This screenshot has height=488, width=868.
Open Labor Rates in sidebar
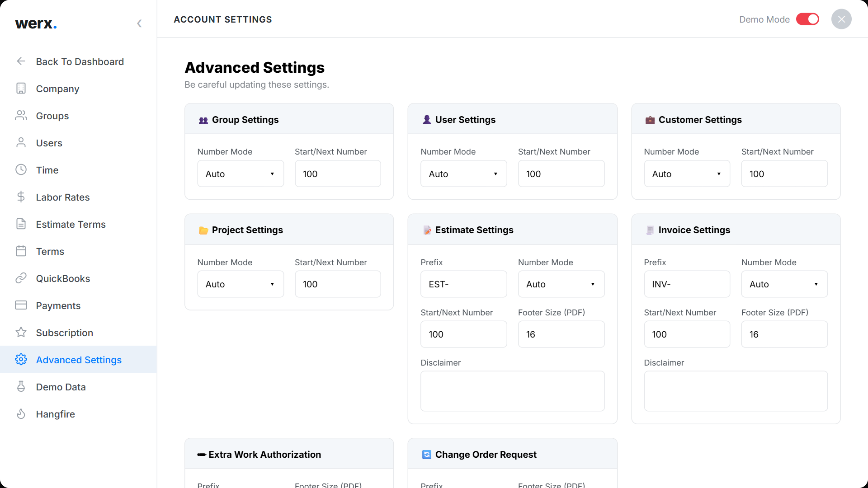point(63,197)
